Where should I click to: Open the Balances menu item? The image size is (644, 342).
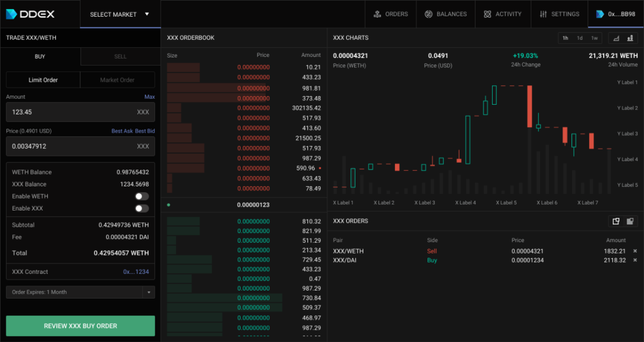pyautogui.click(x=445, y=14)
